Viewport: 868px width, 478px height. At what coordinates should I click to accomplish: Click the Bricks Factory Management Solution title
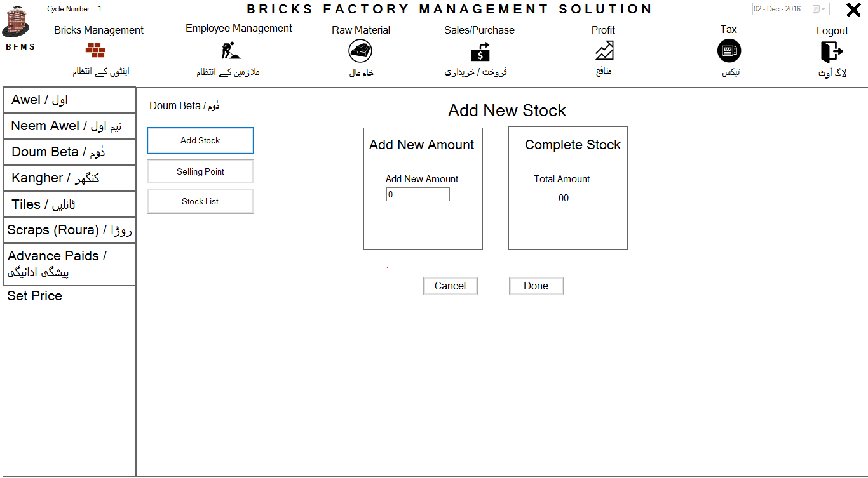click(x=449, y=9)
